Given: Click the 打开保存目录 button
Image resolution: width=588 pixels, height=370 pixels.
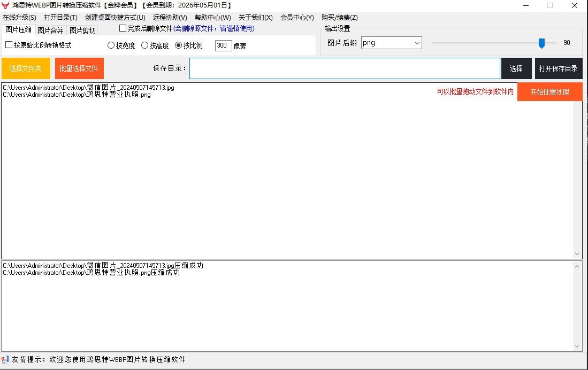Looking at the screenshot, I should (558, 68).
